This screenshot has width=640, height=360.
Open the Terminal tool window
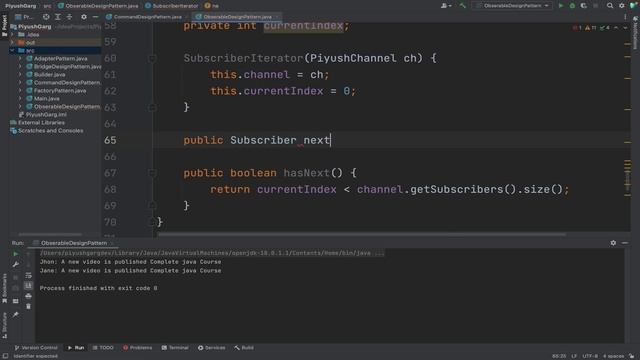175,348
